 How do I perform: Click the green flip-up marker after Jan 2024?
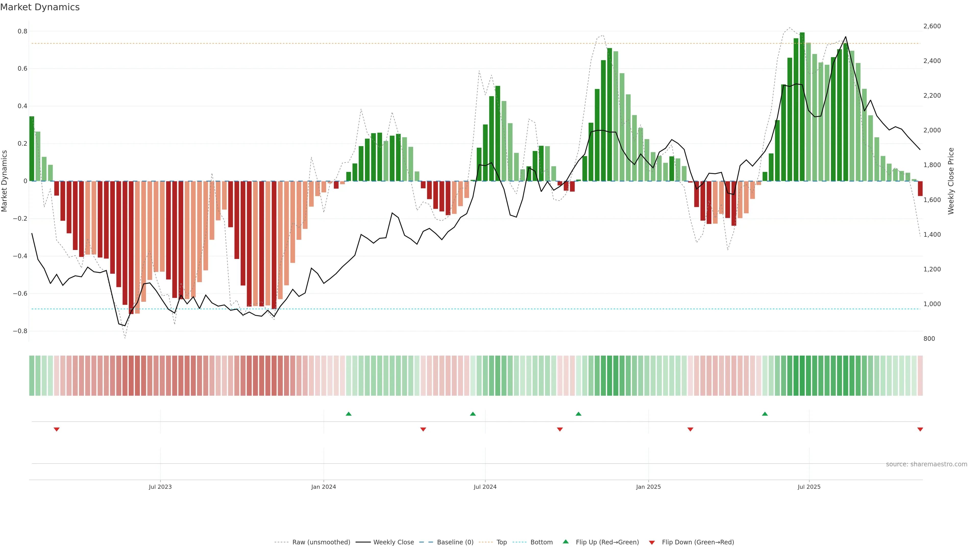point(348,414)
